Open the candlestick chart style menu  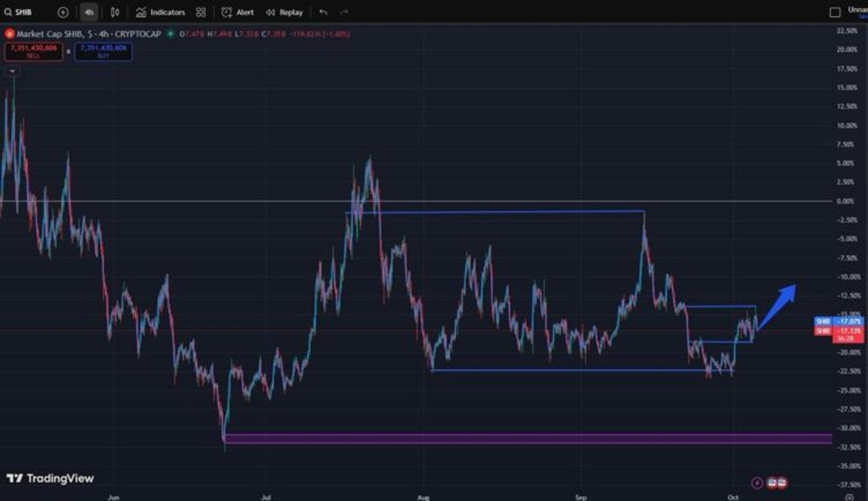[115, 12]
